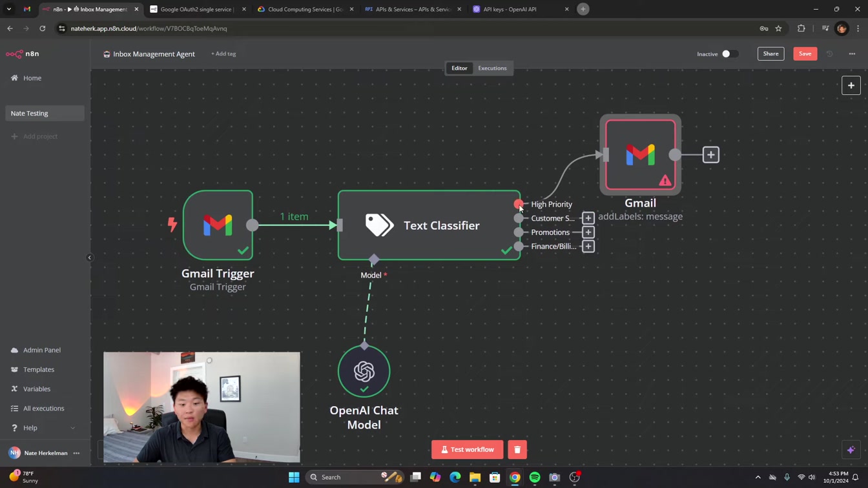
Task: Open the workflow three-dot menu
Action: coord(852,54)
